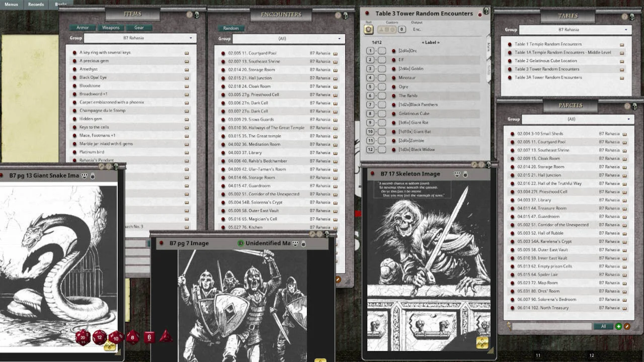Roll the Tower Random Encounters table
Viewport: 644px width, 362px height.
[x=368, y=29]
